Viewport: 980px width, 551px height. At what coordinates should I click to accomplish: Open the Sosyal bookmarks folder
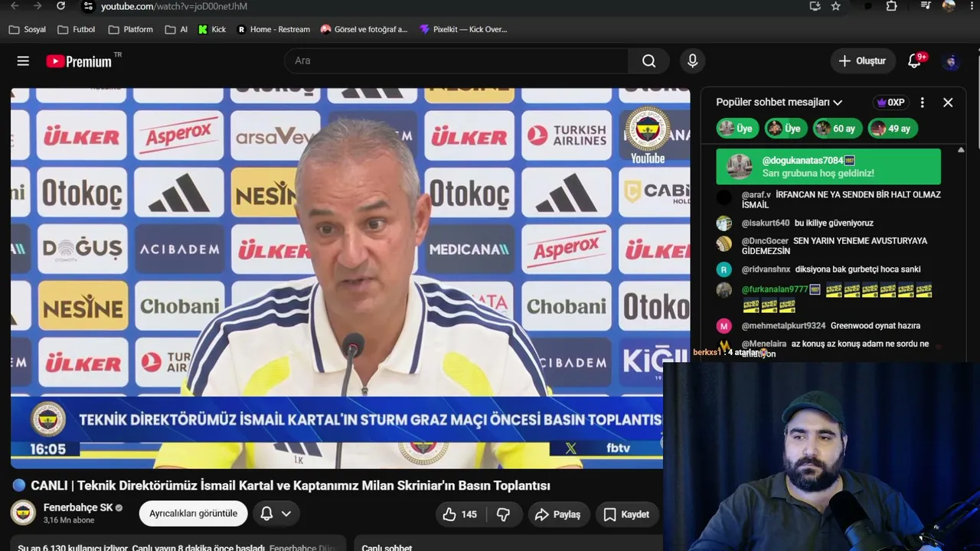27,30
